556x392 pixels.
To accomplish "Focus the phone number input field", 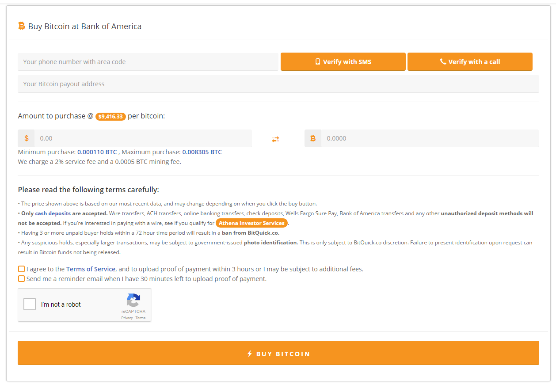I will click(148, 62).
